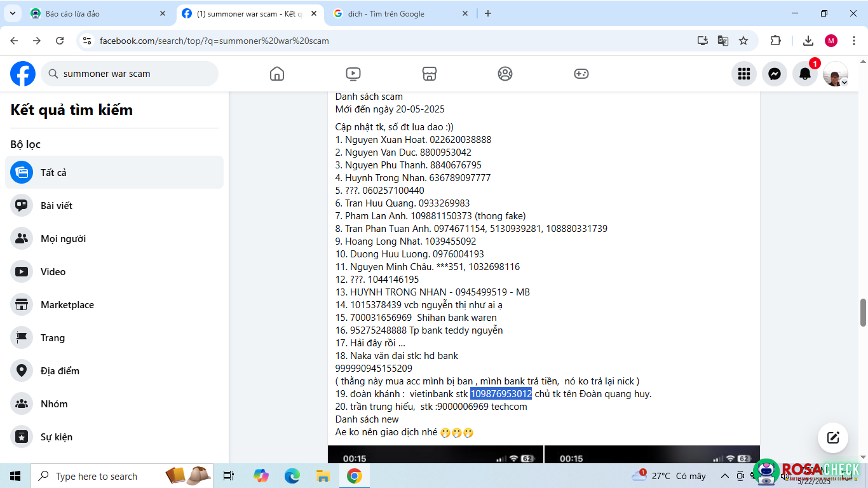Open the Groups icon in top navigation
The height and width of the screenshot is (488, 868).
point(505,74)
